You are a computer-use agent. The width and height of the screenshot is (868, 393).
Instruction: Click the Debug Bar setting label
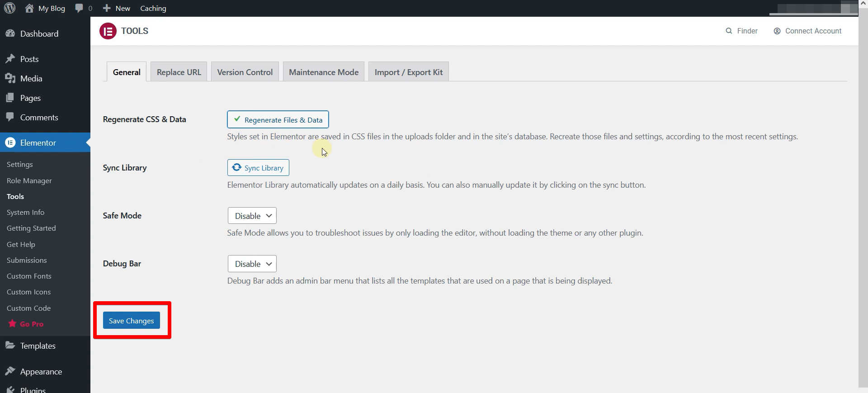point(122,263)
